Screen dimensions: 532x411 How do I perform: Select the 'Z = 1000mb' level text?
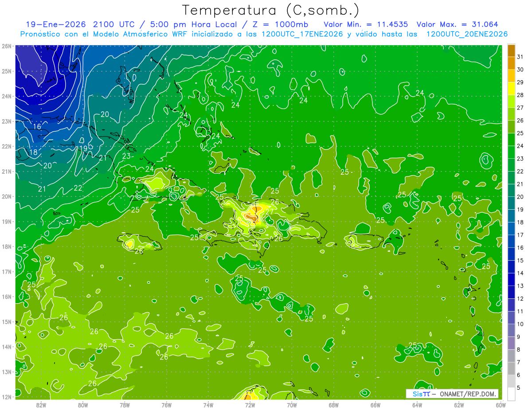coord(280,24)
